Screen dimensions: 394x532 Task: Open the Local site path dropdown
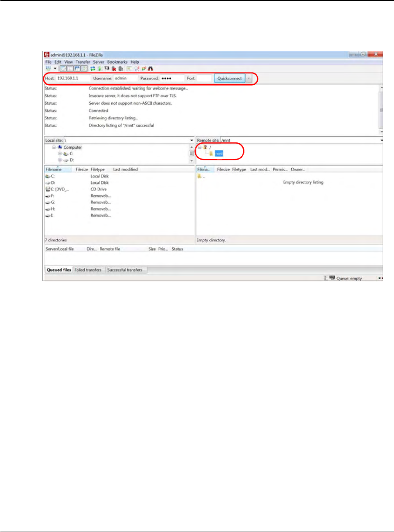click(192, 140)
